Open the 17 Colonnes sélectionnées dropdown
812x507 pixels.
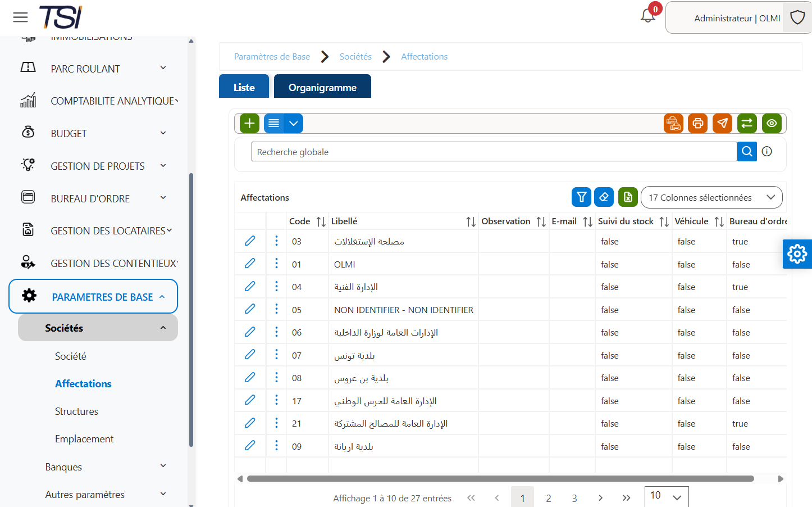tap(711, 197)
